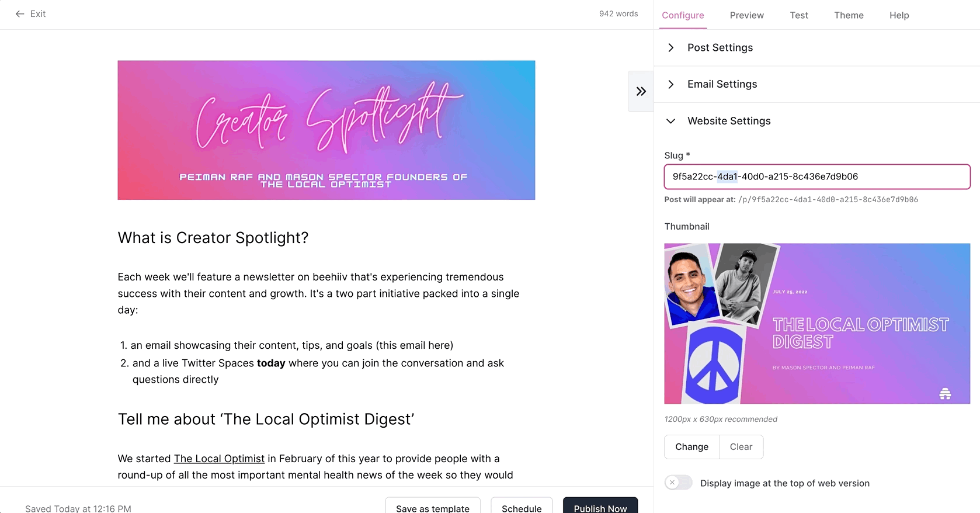Collapse the sidebar with double-chevron icon
The width and height of the screenshot is (980, 513).
pos(641,91)
